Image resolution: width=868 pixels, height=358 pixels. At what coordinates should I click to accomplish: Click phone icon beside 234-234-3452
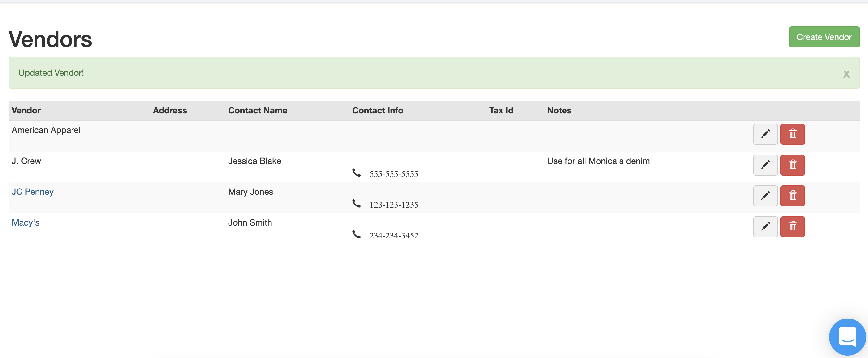click(x=357, y=234)
